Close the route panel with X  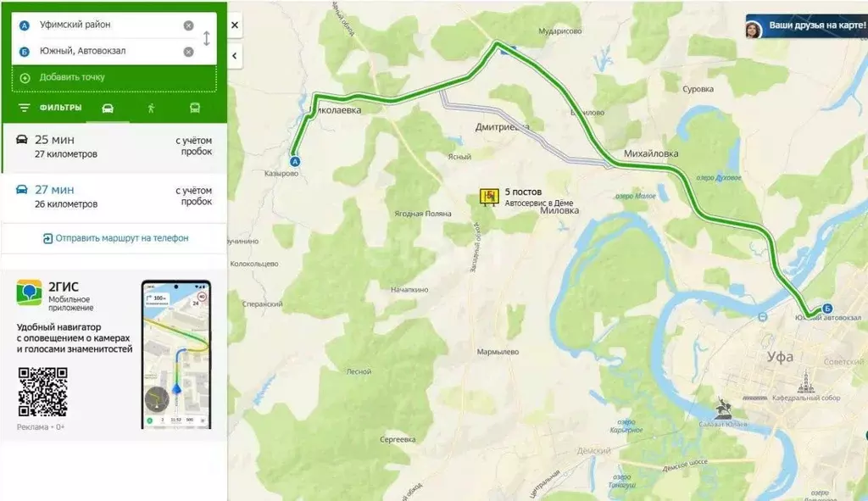(235, 25)
